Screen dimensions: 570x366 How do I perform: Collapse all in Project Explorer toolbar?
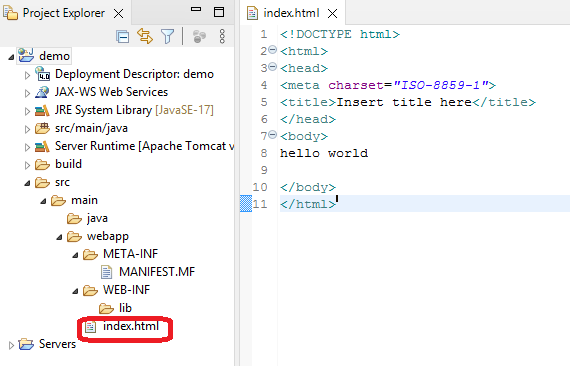pyautogui.click(x=123, y=36)
